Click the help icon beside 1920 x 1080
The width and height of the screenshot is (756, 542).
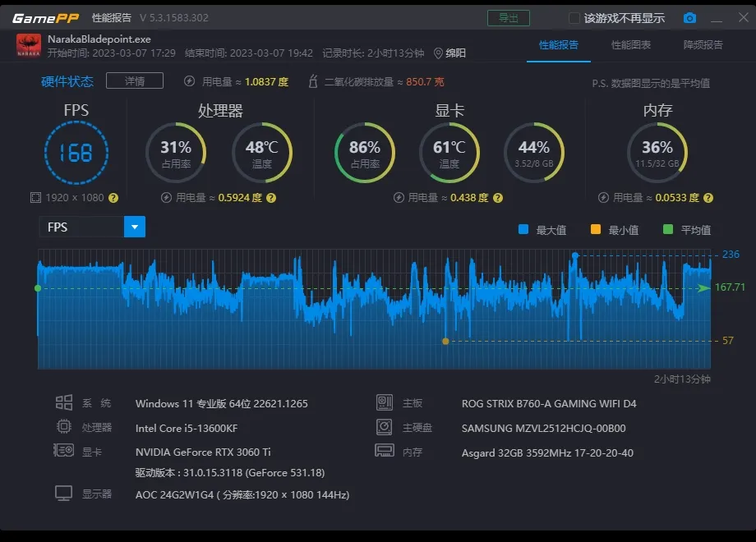tap(113, 198)
